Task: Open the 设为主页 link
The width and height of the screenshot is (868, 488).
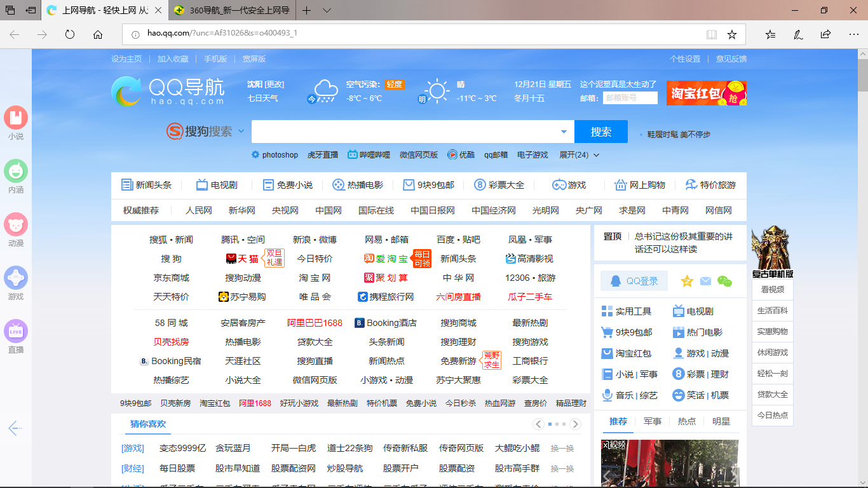Action: coord(126,59)
